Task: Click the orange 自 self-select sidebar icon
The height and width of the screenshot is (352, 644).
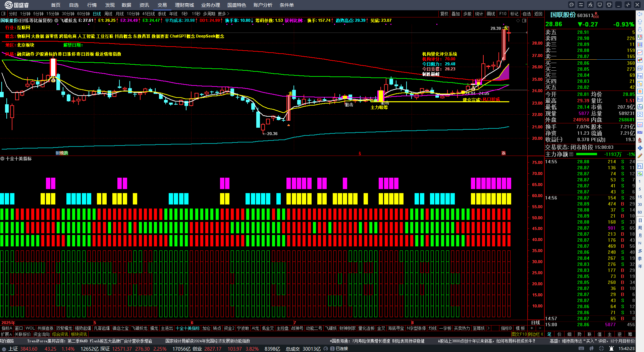Action: (640, 91)
